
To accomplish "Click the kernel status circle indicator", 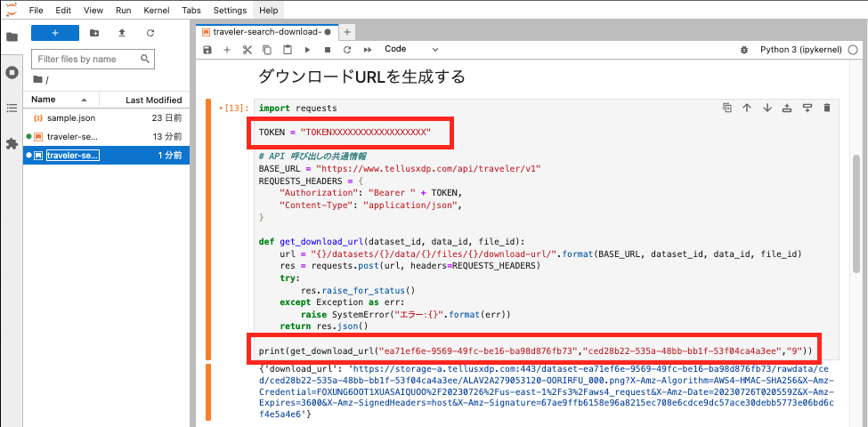I will click(x=853, y=50).
